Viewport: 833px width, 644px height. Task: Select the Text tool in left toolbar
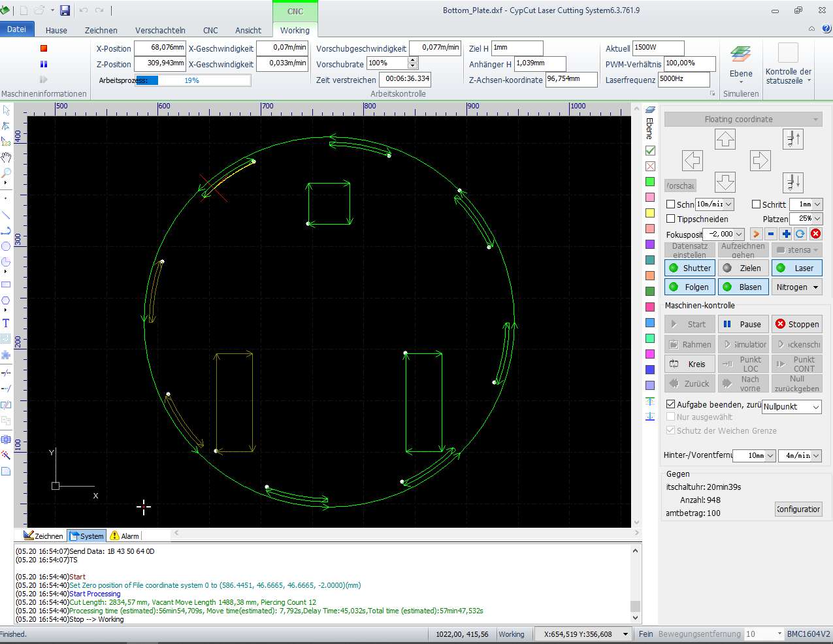6,323
